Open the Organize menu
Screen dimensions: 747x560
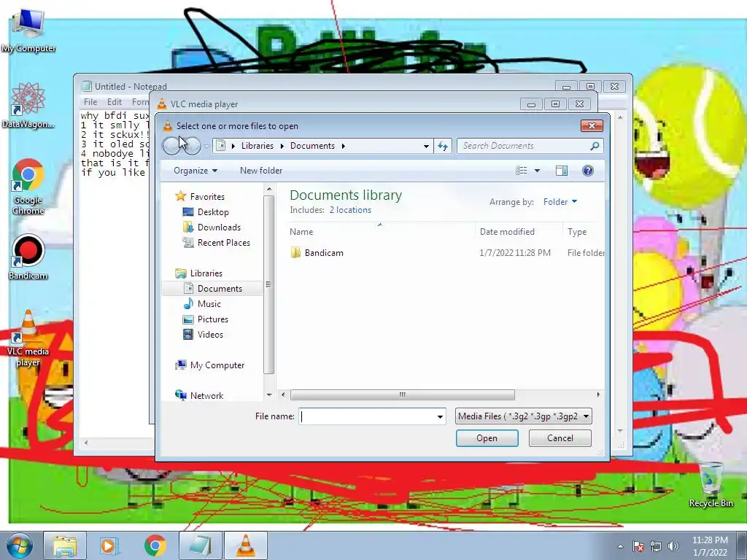tap(196, 171)
